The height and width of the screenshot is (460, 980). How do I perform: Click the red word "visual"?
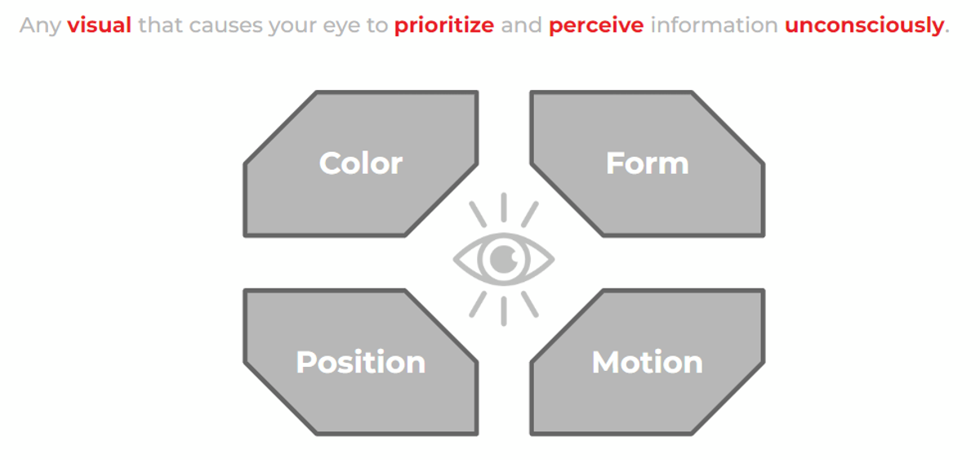point(100,25)
